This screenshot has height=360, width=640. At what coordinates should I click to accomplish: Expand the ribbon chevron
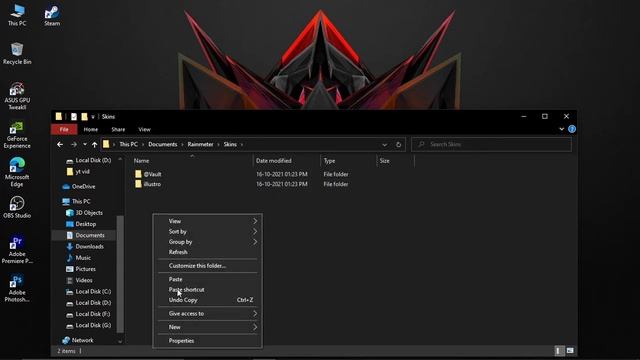[561, 129]
